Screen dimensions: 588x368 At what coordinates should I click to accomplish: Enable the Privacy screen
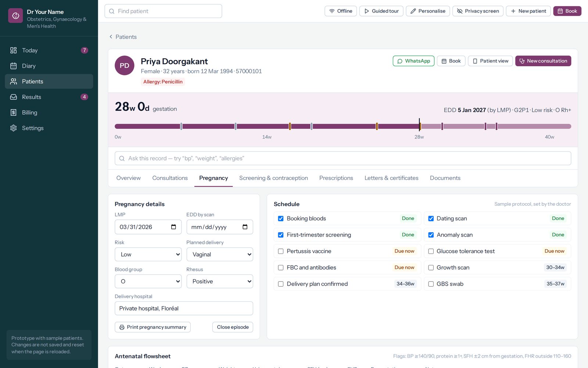pyautogui.click(x=478, y=11)
